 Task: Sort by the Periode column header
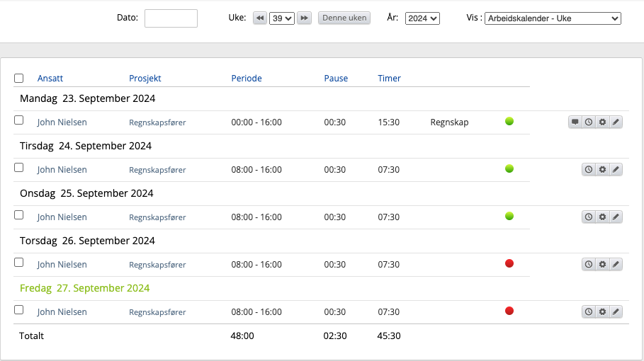247,79
